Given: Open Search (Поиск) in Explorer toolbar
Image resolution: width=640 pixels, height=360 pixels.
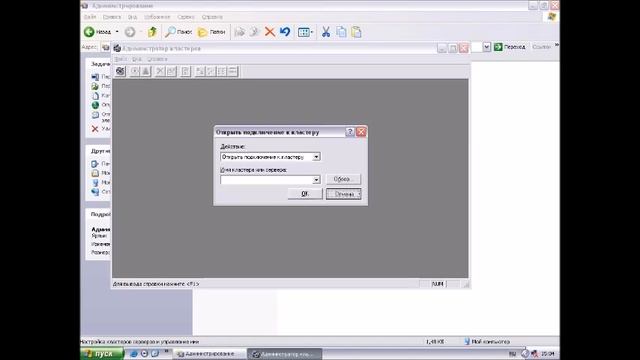Looking at the screenshot, I should click(x=178, y=32).
